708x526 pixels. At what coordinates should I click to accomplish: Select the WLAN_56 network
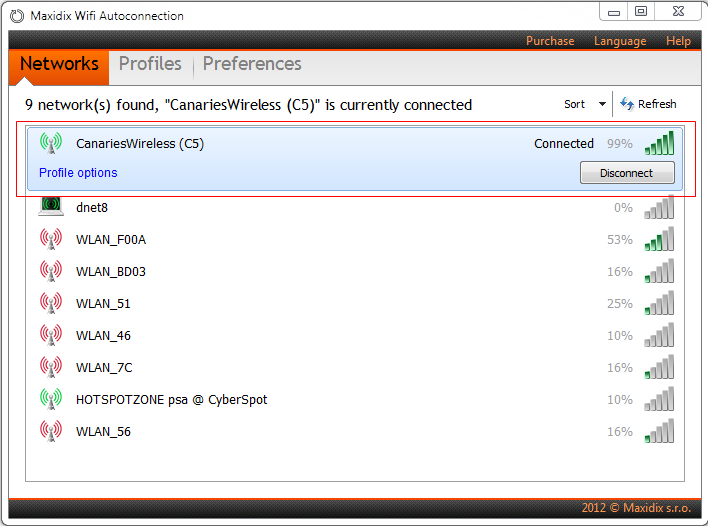click(103, 432)
